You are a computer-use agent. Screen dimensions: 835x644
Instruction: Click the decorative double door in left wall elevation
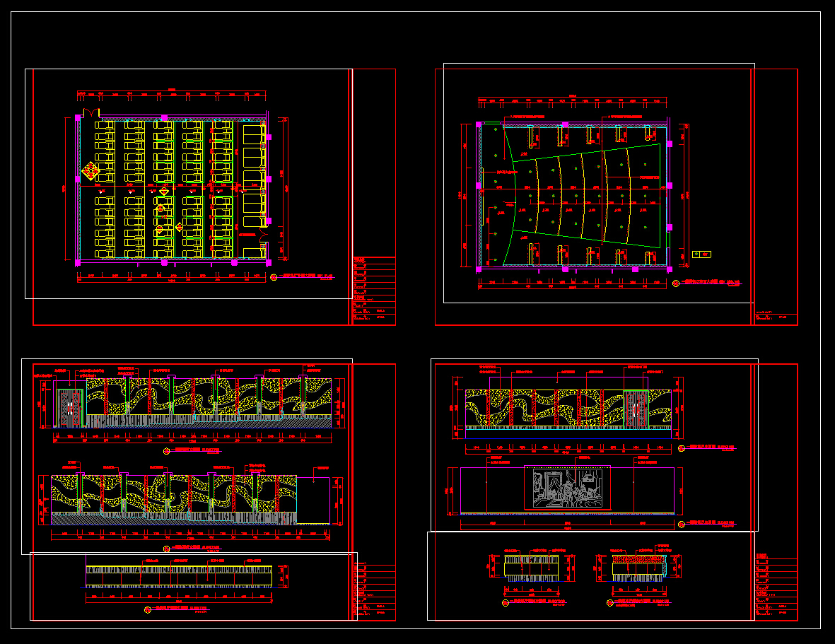[70, 408]
